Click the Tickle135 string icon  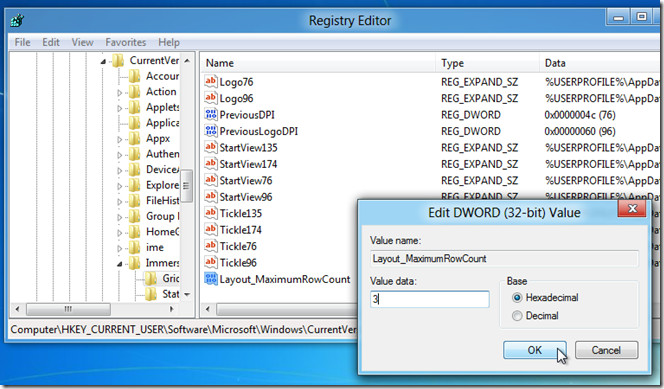tap(210, 213)
